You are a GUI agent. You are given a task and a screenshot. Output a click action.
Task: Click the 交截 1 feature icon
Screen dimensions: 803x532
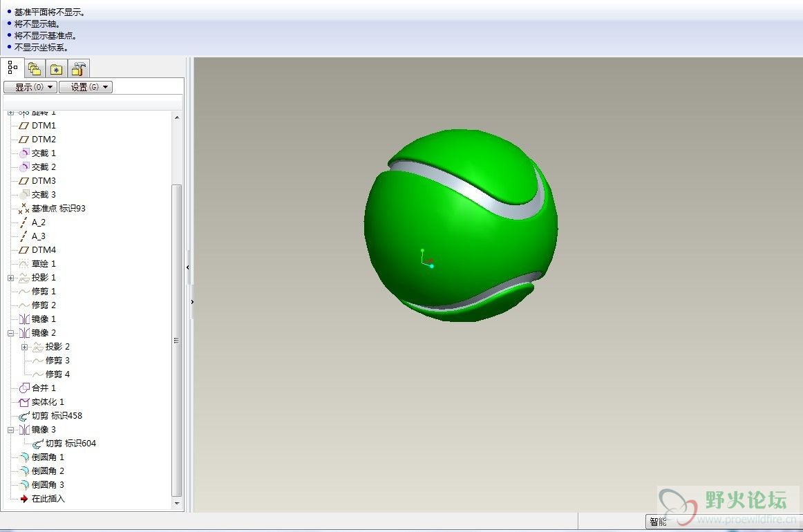click(x=24, y=153)
